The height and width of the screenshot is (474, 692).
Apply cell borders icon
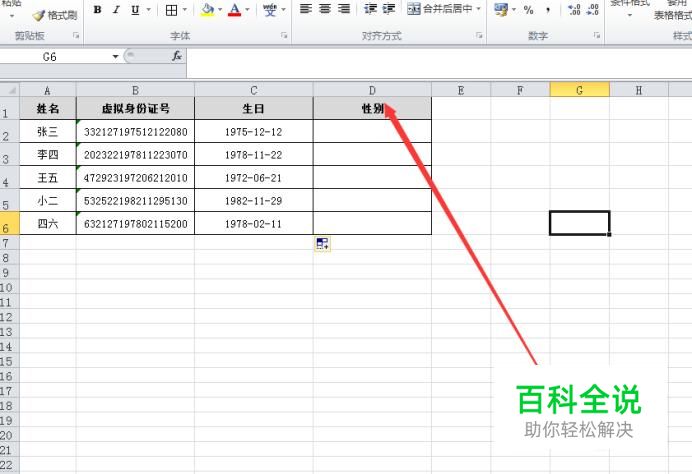171,9
